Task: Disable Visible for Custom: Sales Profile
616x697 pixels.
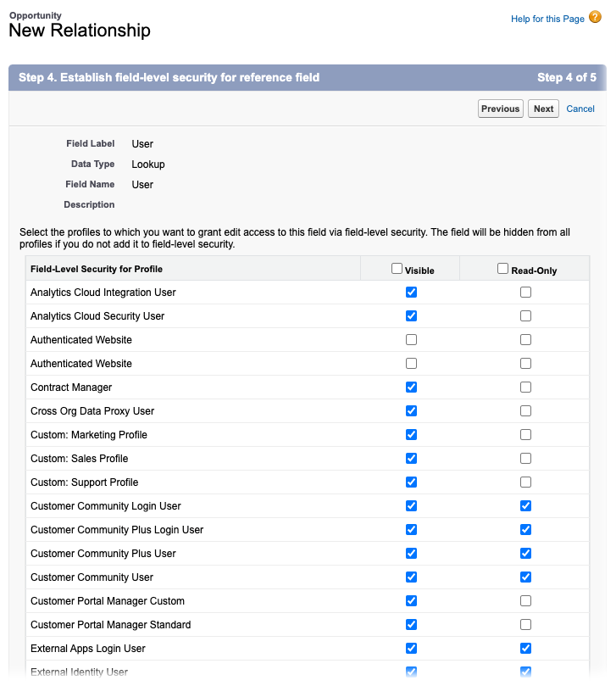Action: click(x=411, y=458)
